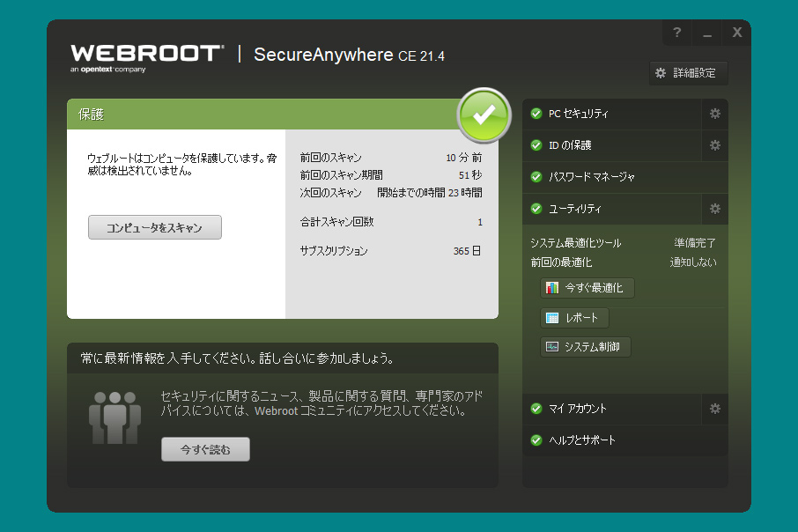Expand the PC セキュリティ section

pyautogui.click(x=612, y=114)
